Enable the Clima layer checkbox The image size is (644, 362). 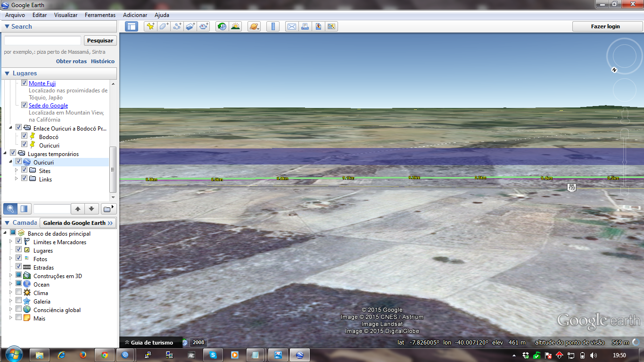pyautogui.click(x=19, y=292)
